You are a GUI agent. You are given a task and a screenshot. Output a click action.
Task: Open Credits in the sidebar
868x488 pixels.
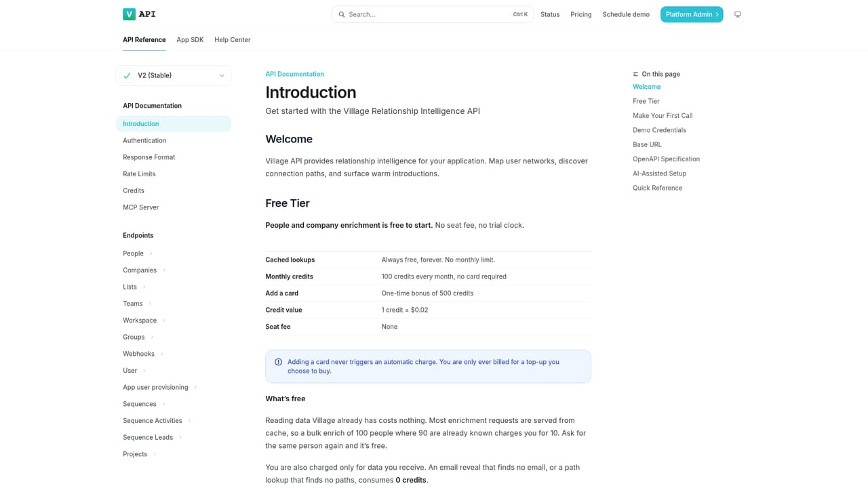(174, 190)
